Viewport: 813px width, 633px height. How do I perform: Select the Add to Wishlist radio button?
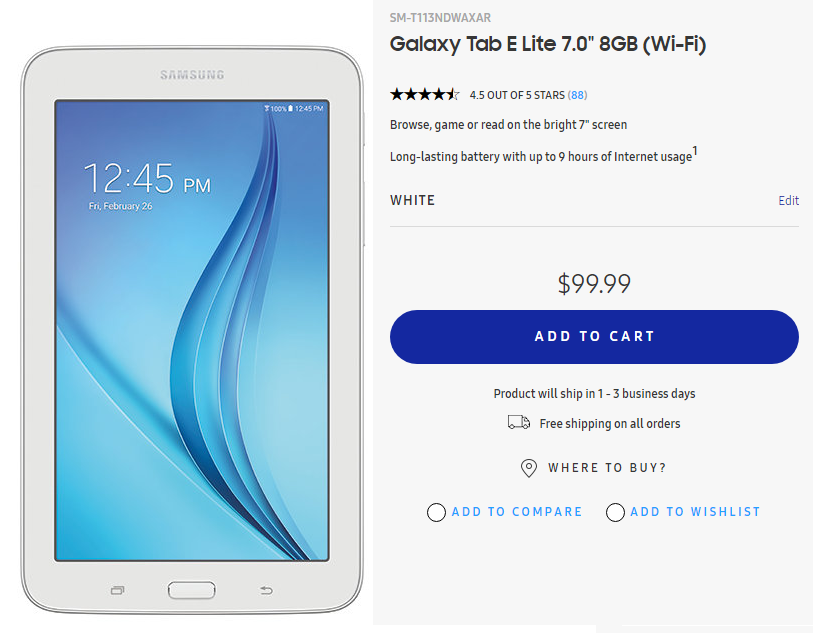point(615,512)
